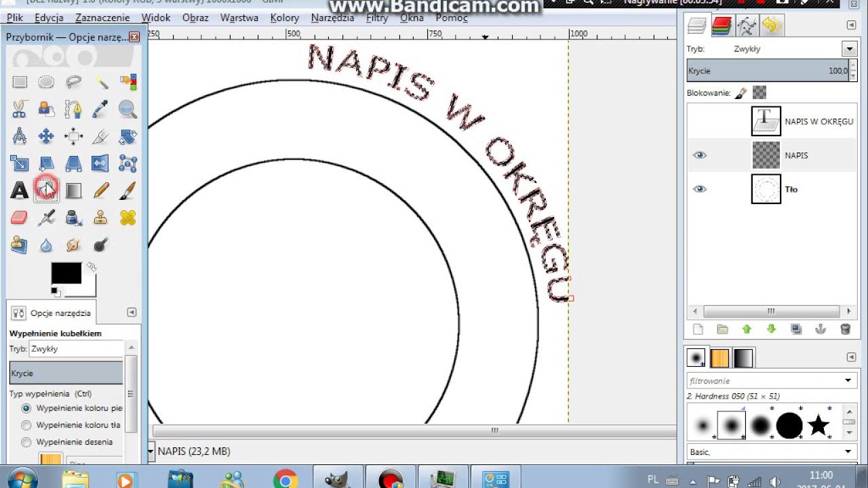Reset colors to default black and white
868x488 pixels.
tap(56, 292)
